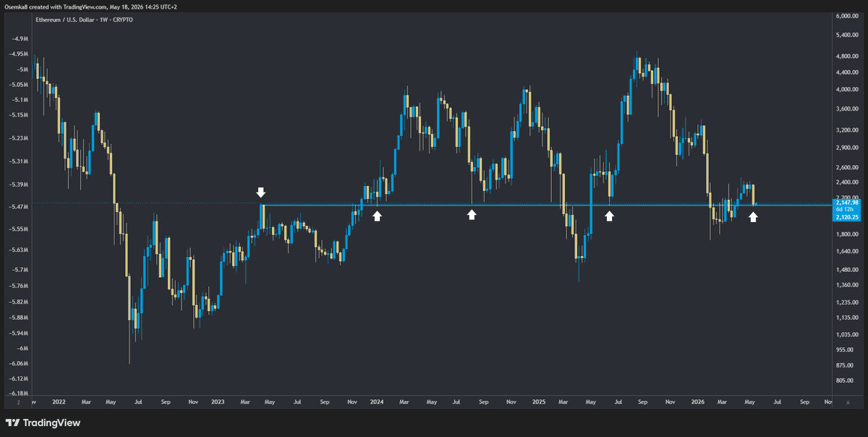Screen dimensions: 868x437
Task: Click the '2026' label on time axis
Action: coord(698,400)
